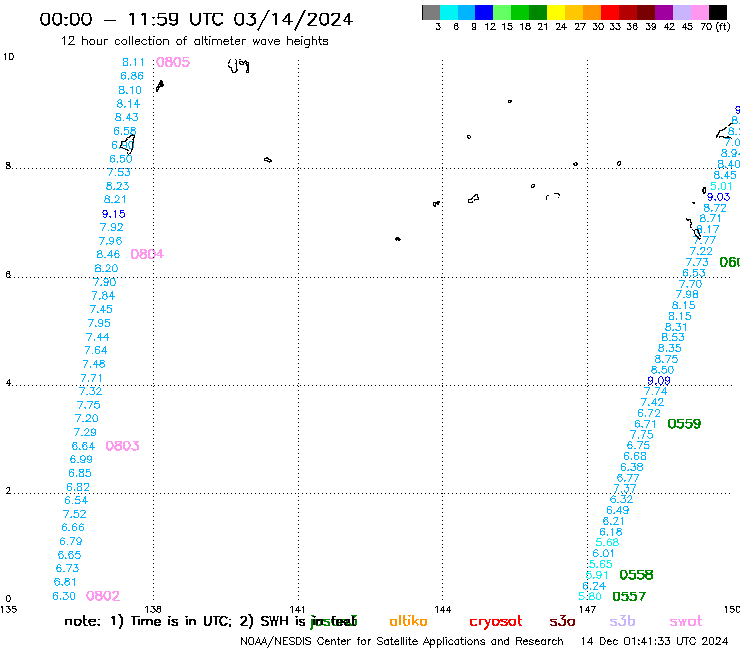This screenshot has width=740, height=650.
Task: Click the '7.37' wave height value
Action: pyautogui.click(x=625, y=488)
